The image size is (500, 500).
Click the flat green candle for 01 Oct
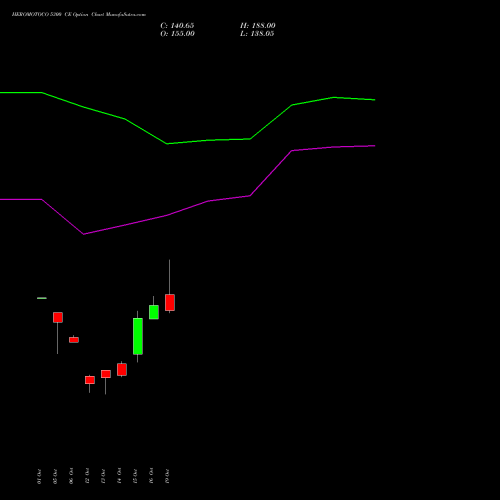[x=42, y=298]
